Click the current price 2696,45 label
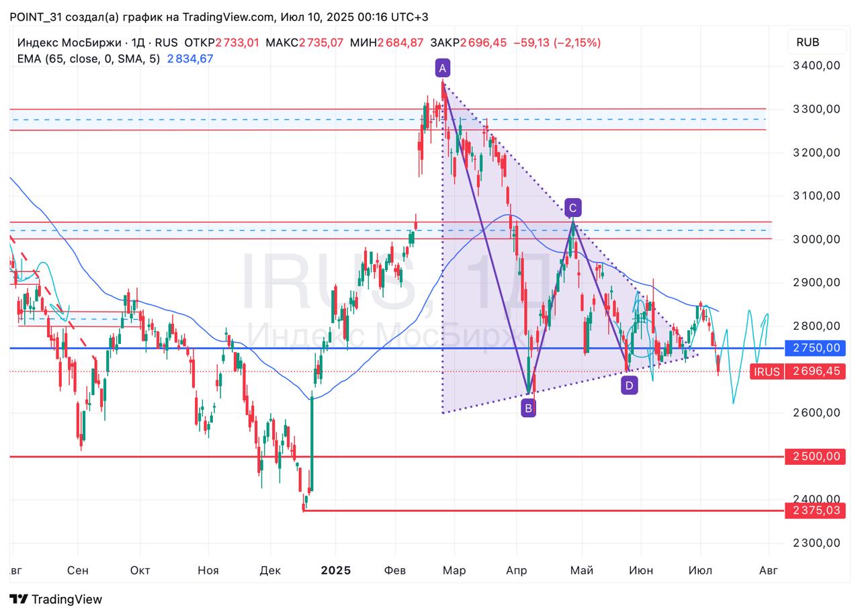 [x=816, y=371]
